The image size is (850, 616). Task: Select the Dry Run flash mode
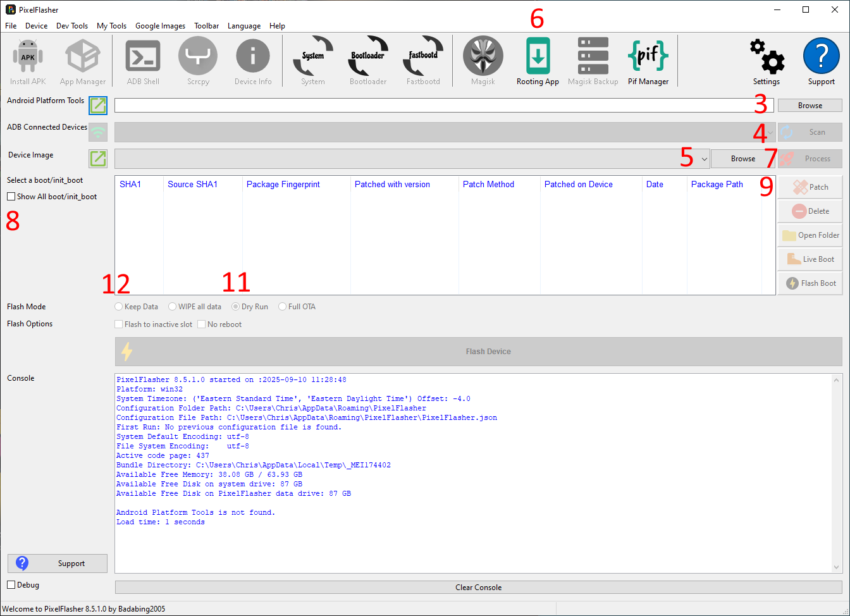pyautogui.click(x=235, y=307)
